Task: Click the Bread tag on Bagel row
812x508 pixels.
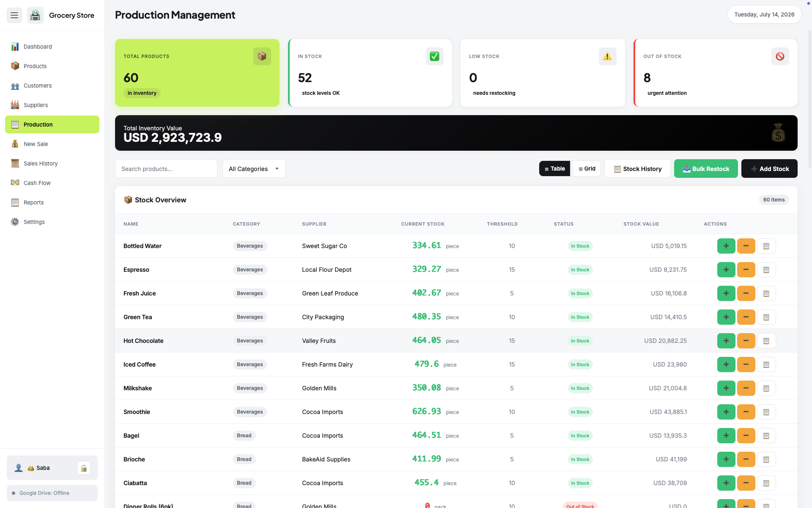Action: 244,436
